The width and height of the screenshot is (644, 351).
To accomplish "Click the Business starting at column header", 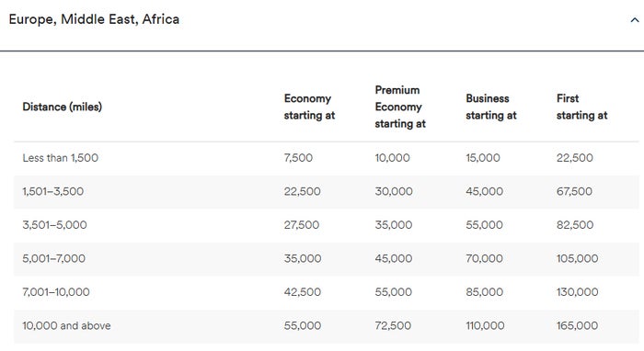I will pyautogui.click(x=490, y=107).
